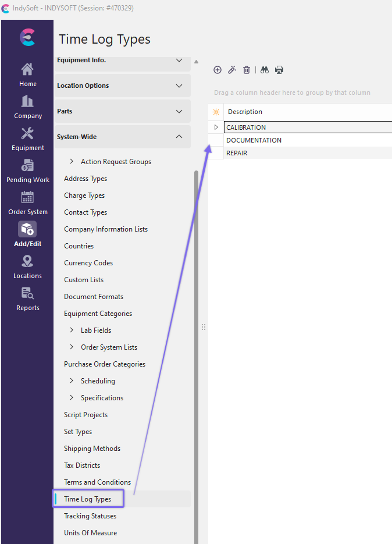392x544 pixels.
Task: Click the magic wand edit icon
Action: (x=231, y=70)
